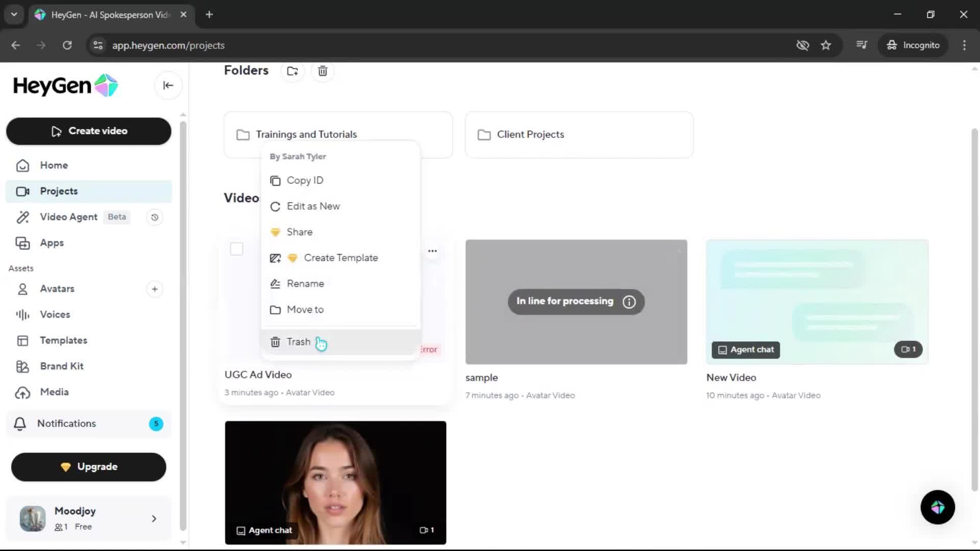Open the Notifications bell icon

19,423
